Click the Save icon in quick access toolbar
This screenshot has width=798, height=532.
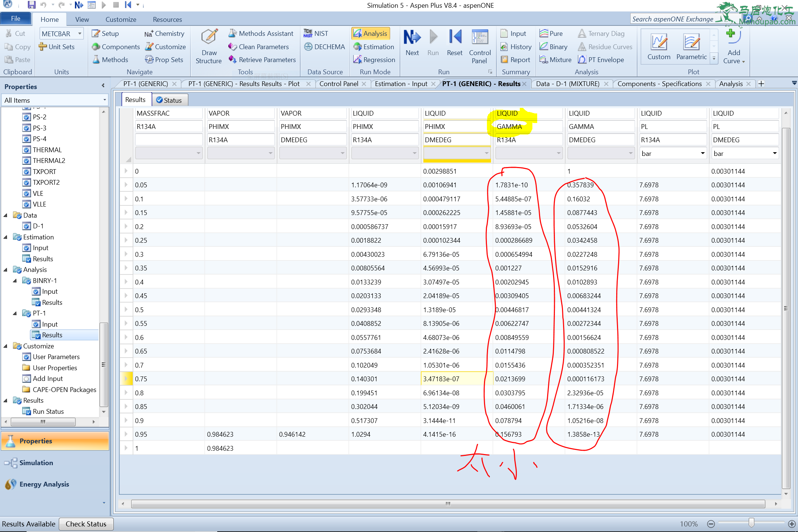tap(31, 5)
